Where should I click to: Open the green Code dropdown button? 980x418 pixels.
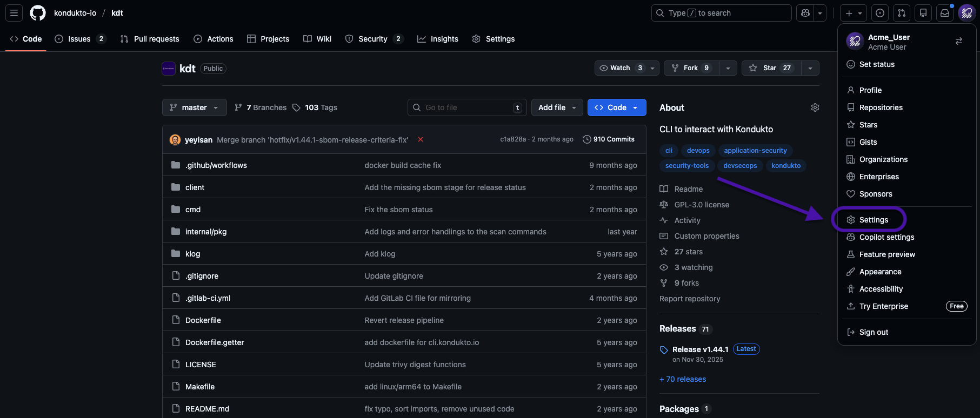point(617,107)
